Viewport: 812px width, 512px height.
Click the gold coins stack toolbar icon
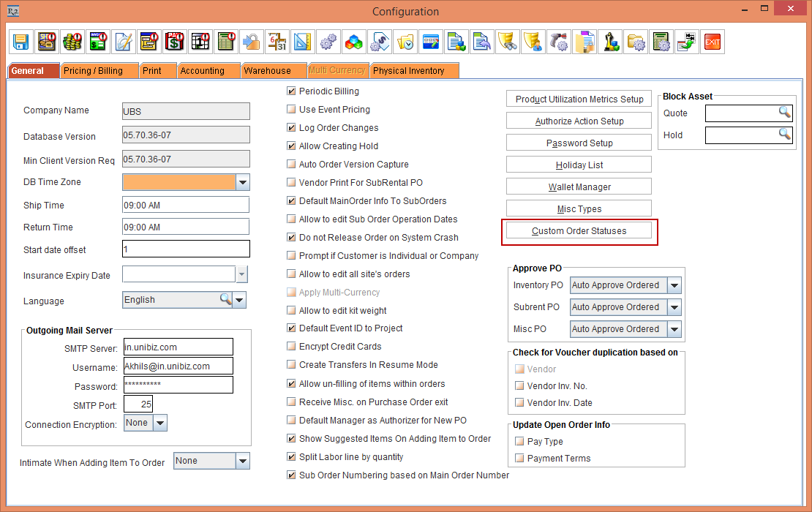(72, 42)
